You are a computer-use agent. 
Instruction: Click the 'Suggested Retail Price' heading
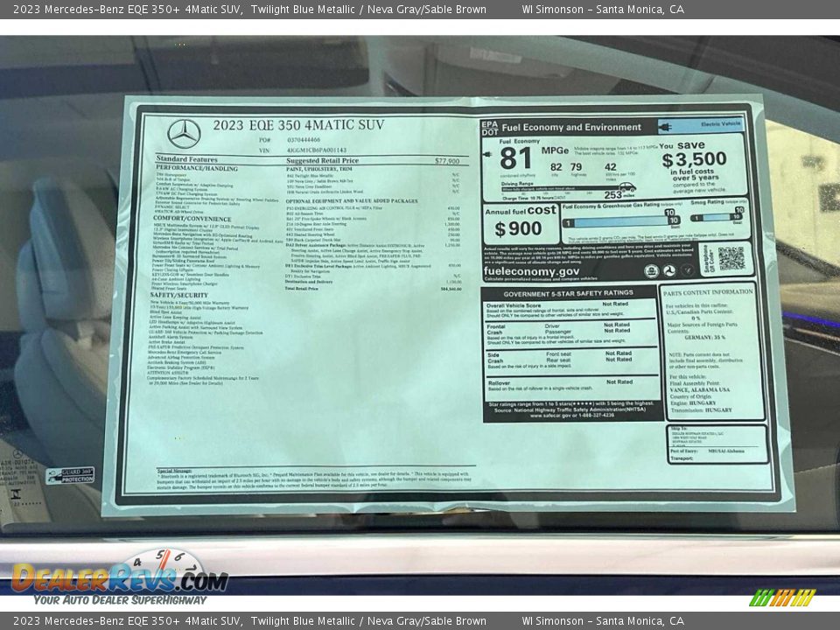[x=323, y=160]
